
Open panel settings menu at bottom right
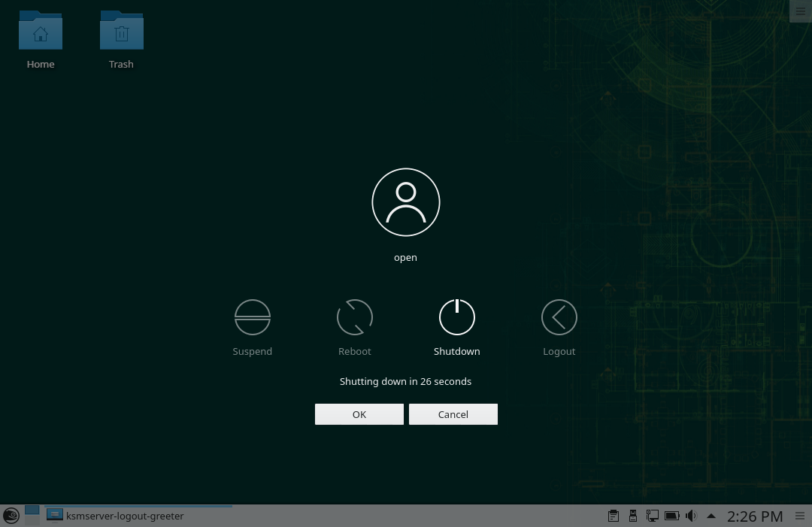800,516
